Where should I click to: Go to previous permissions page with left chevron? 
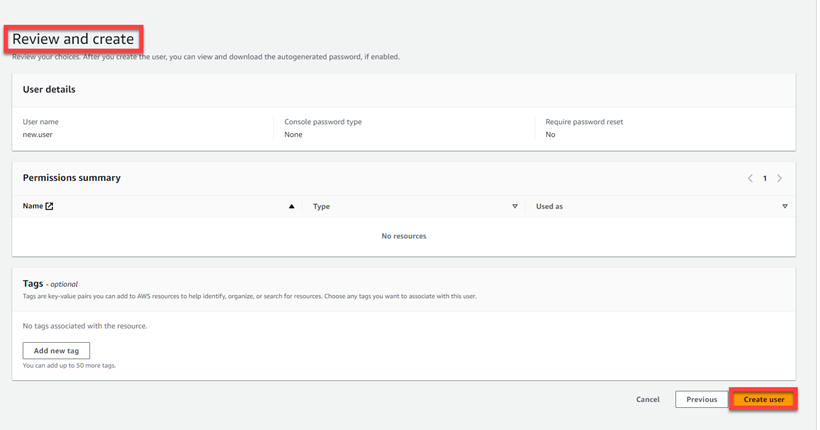(x=750, y=178)
